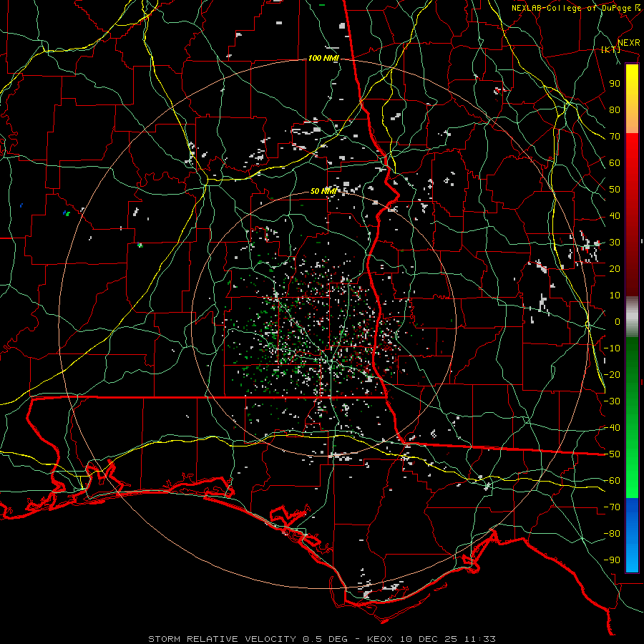Viewport: 644px width, 644px height.
Task: Click the gray zero-velocity segment of the color scale
Action: 632,317
